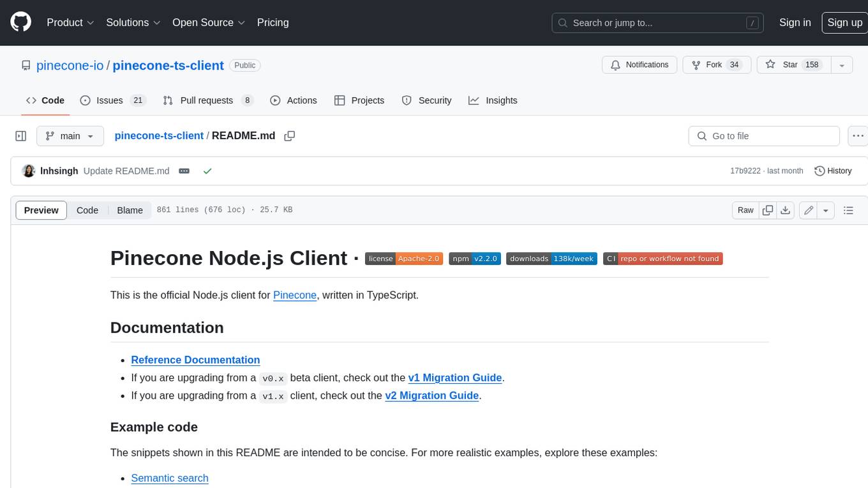This screenshot has height=488, width=868.
Task: Open the main branch selector
Action: click(70, 136)
